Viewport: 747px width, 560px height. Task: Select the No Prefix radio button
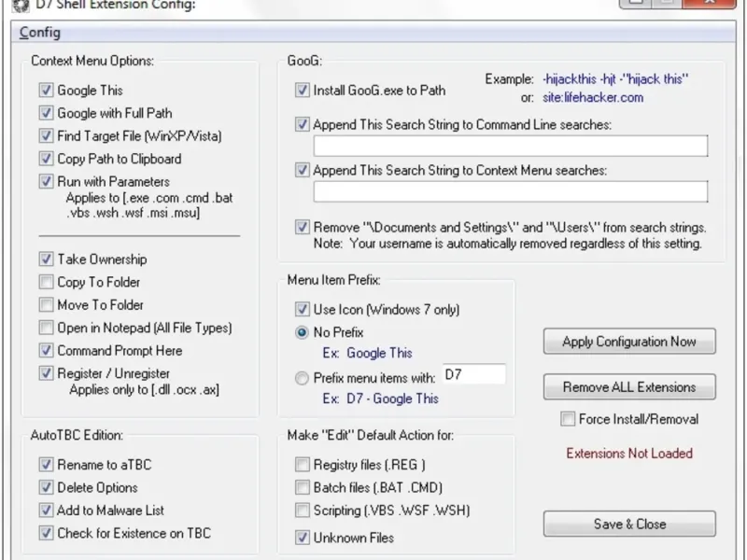tap(302, 332)
